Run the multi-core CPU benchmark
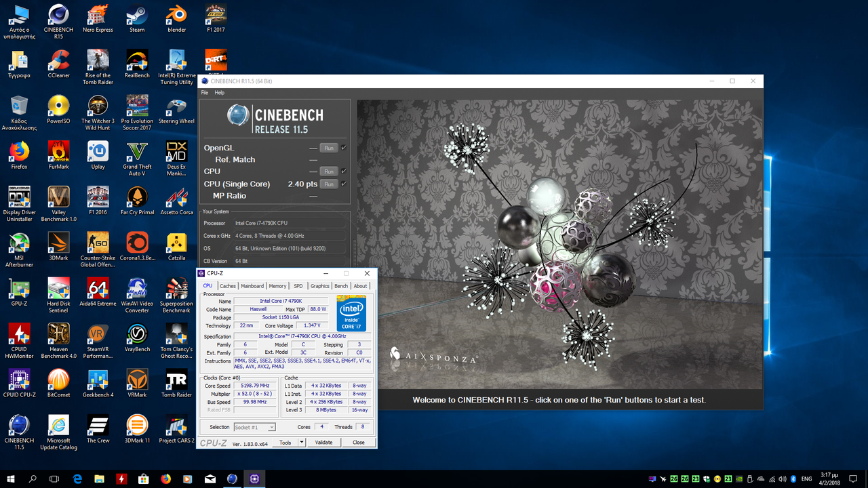Viewport: 868px width, 488px height. click(x=328, y=171)
